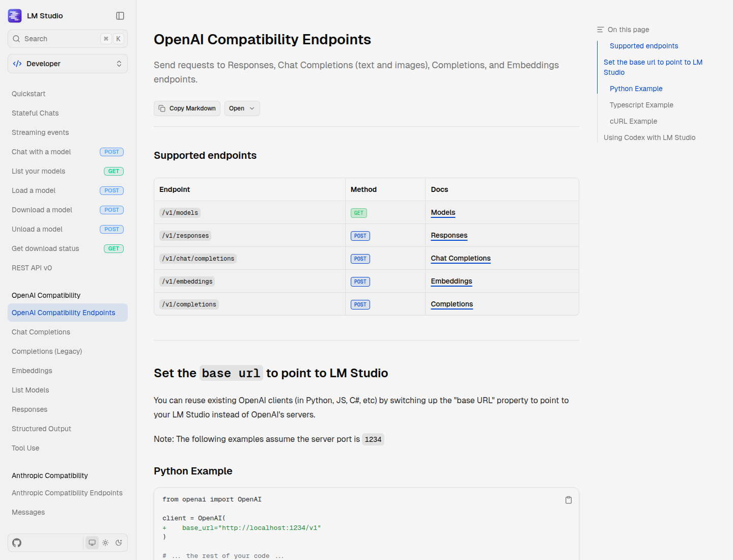The height and width of the screenshot is (560, 733).
Task: Click the search magnifier icon
Action: coord(16,39)
